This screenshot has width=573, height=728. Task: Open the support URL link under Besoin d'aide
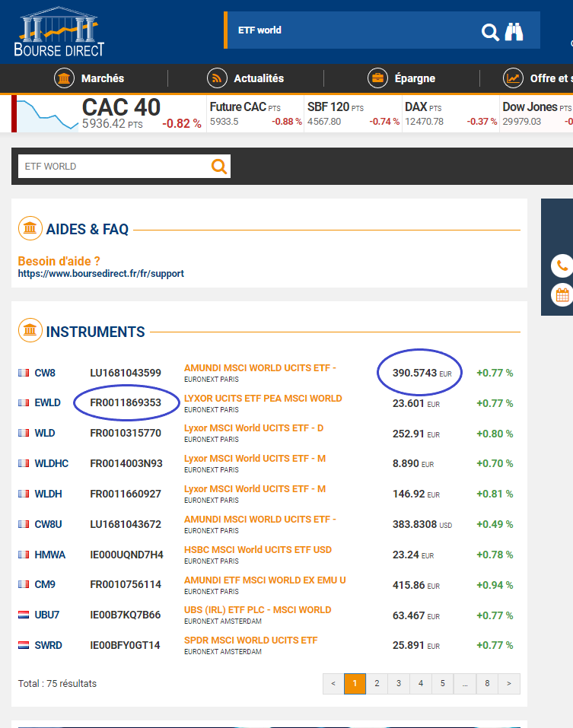tap(100, 273)
